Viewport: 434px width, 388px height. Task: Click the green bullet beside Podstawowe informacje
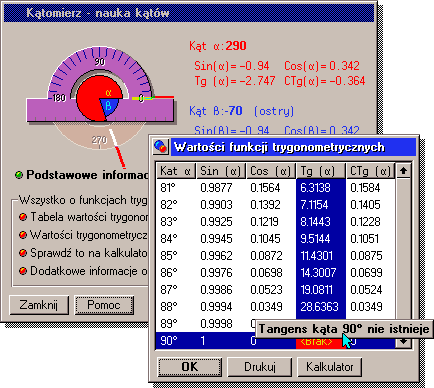19,175
